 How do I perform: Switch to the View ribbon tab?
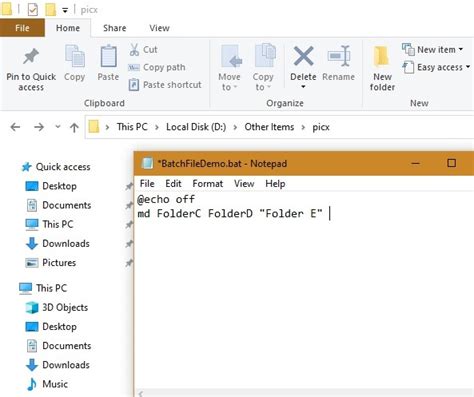point(159,28)
